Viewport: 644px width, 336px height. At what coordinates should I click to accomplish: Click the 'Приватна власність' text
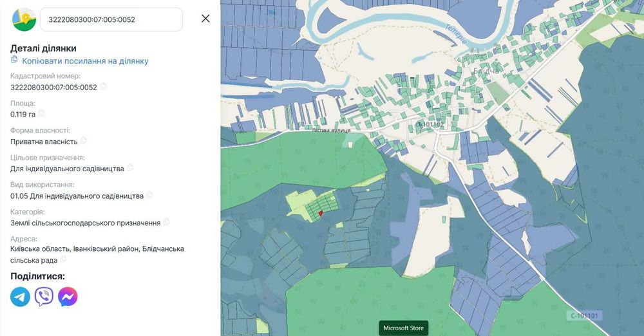click(44, 142)
